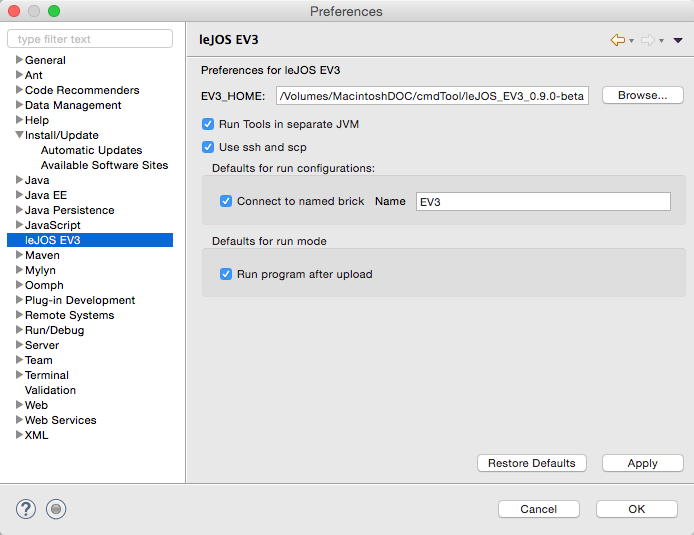Expand the Data Management node
Screen dimensions: 694x535
pos(19,104)
